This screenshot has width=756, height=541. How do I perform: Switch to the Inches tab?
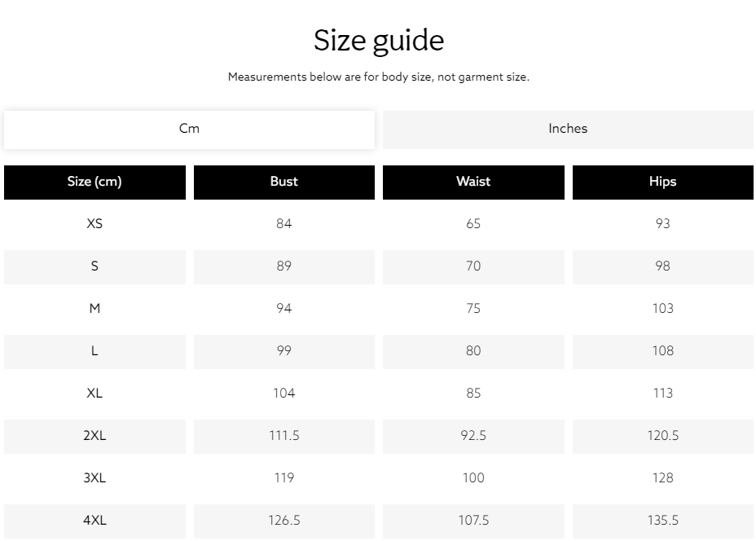(x=568, y=130)
